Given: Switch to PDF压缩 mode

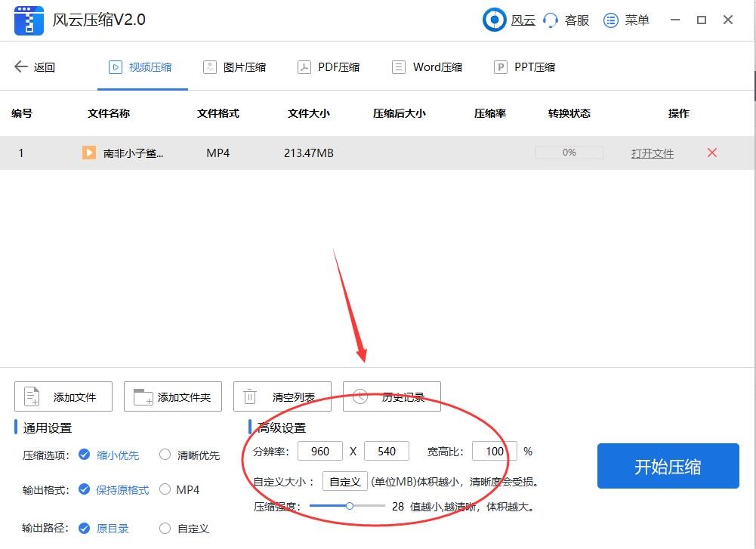Looking at the screenshot, I should pos(329,66).
